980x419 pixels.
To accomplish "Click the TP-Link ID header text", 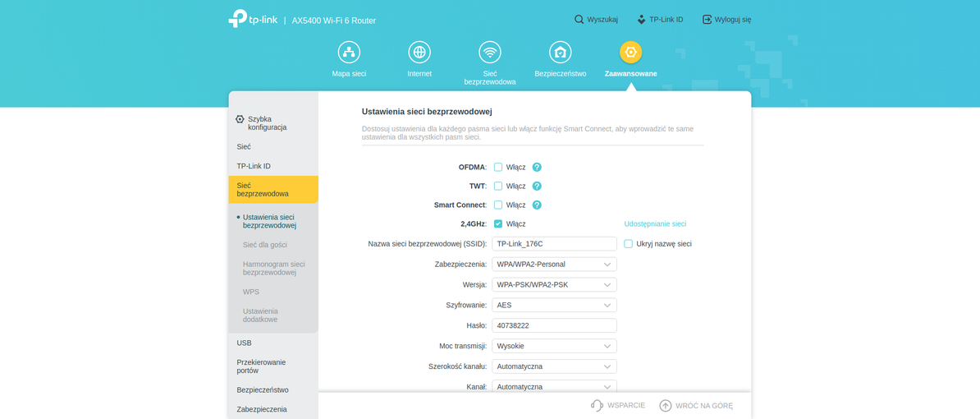I will click(666, 20).
